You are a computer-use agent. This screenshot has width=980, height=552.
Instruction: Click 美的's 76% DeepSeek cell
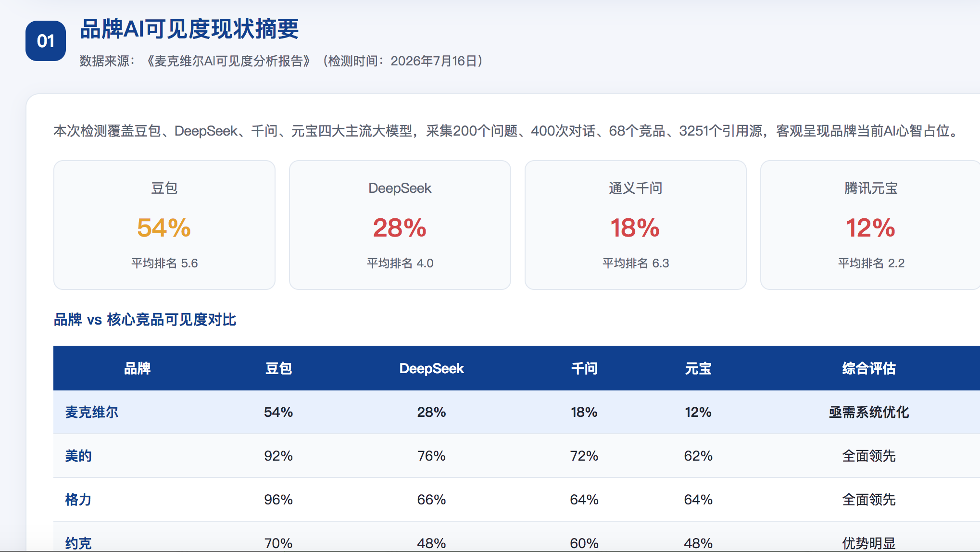(x=431, y=456)
